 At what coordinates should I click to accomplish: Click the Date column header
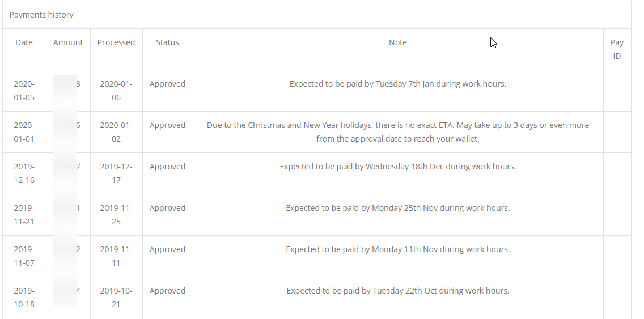(x=24, y=42)
